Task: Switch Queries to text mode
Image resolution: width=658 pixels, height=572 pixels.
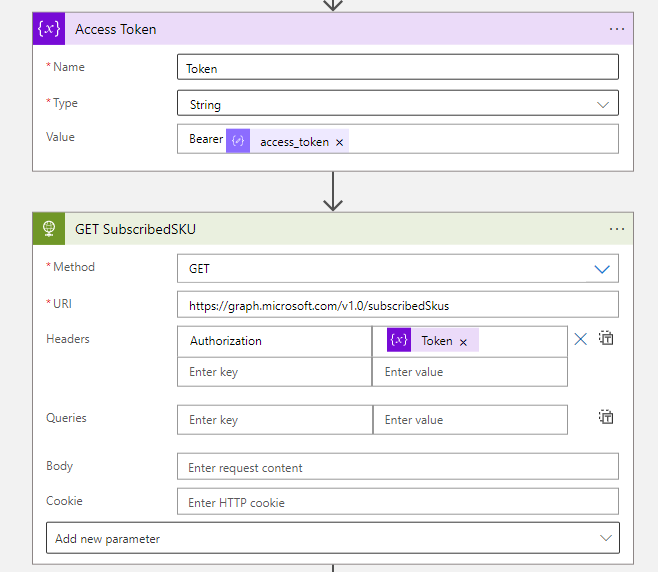Action: [606, 417]
